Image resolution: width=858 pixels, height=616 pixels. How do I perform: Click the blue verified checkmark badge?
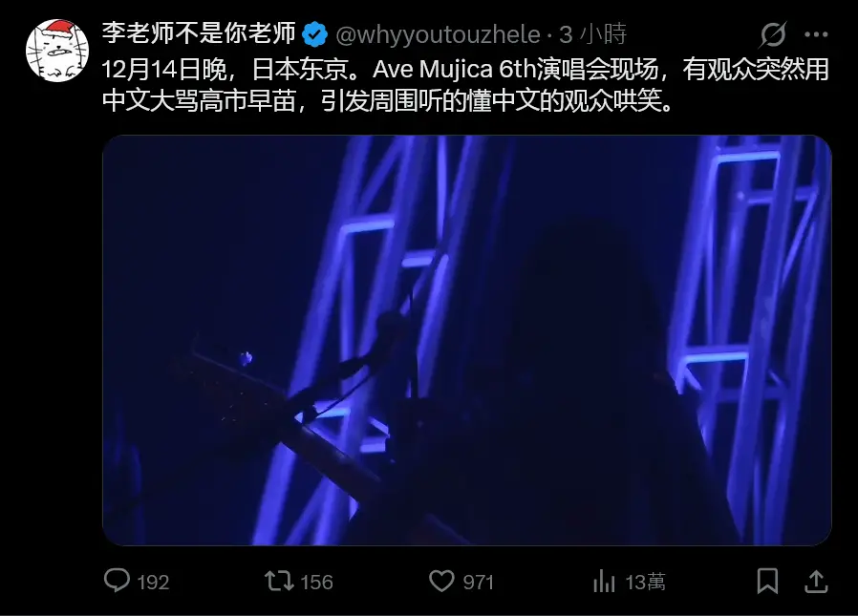coord(314,34)
